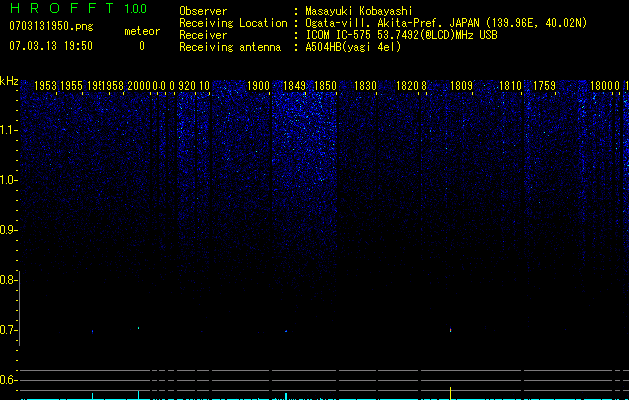Click the red echo spot below the 1809 marker

[450, 330]
